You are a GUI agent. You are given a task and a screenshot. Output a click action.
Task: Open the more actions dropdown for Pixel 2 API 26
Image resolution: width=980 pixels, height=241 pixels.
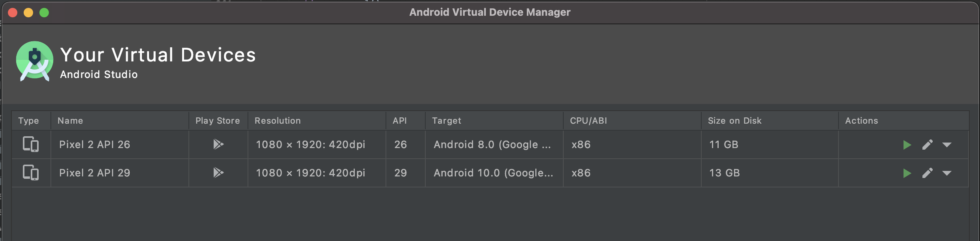click(x=946, y=145)
